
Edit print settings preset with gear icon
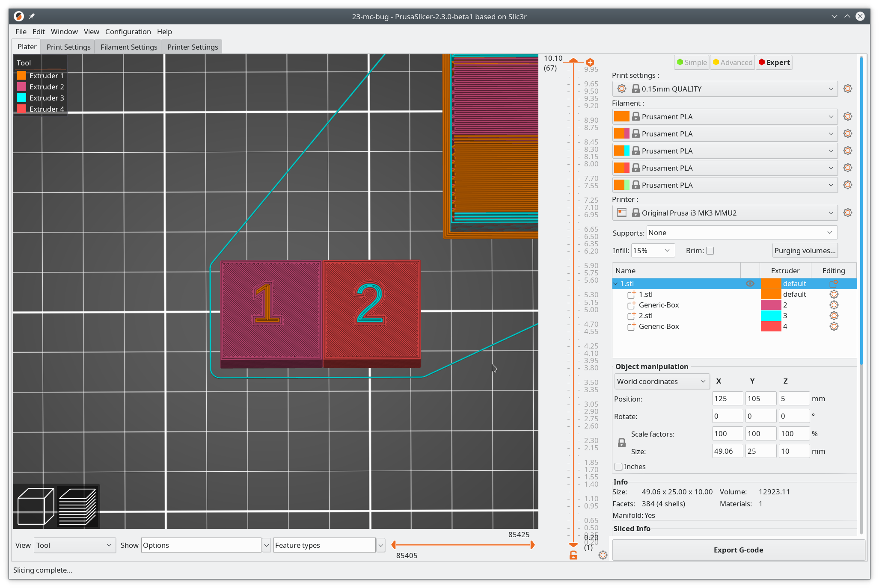coord(847,89)
